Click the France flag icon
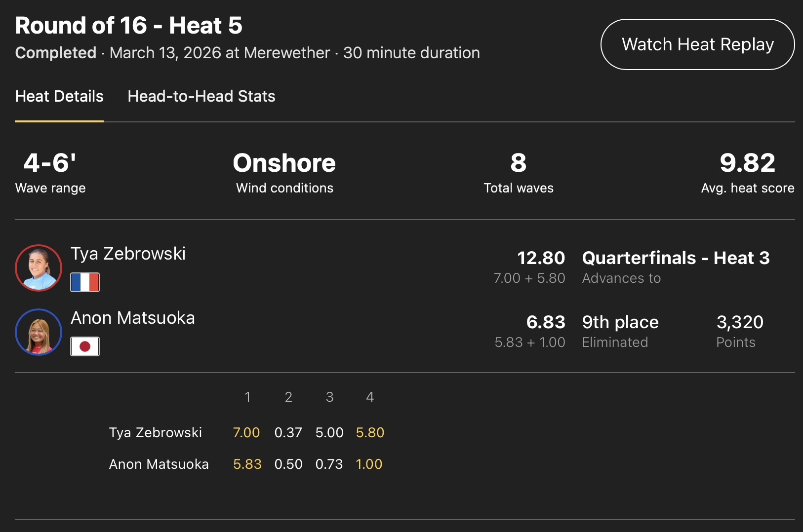The height and width of the screenshot is (532, 803). [85, 282]
